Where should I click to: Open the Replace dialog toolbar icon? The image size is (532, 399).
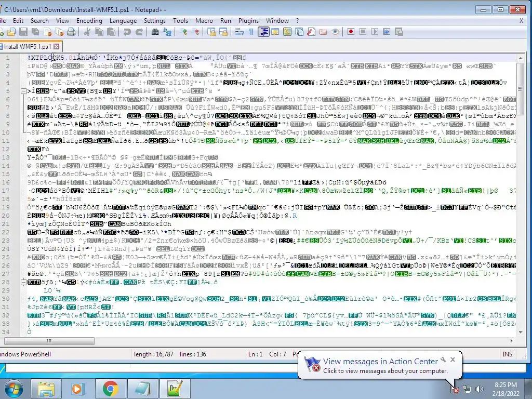167,32
